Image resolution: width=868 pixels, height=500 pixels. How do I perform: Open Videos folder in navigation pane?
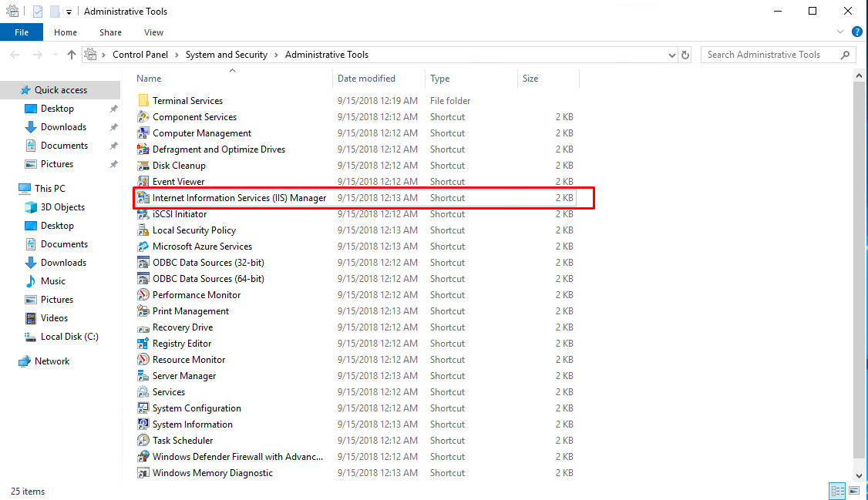pyautogui.click(x=54, y=318)
